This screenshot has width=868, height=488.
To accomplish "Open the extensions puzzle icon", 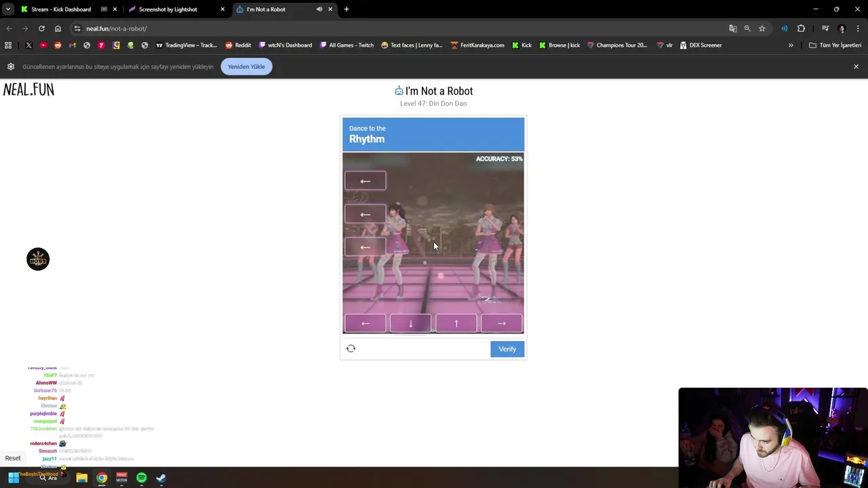I will (x=801, y=28).
